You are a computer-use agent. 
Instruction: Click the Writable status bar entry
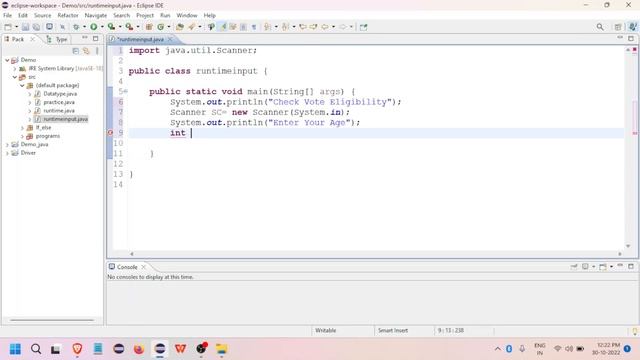(x=325, y=330)
